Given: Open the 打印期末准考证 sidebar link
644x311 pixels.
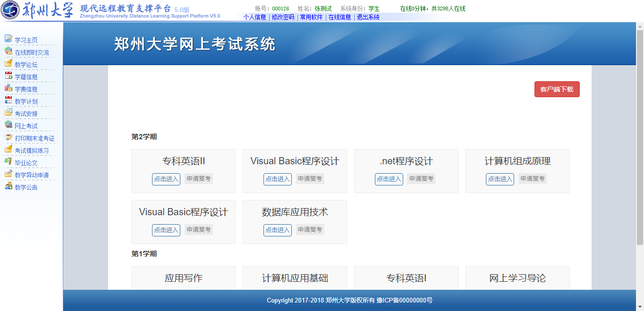Looking at the screenshot, I should coord(34,138).
